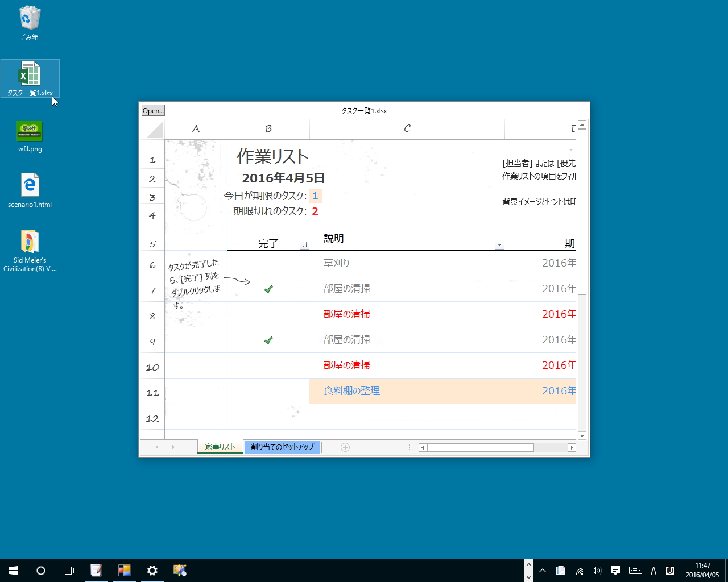The height and width of the screenshot is (582, 728).
Task: Click the Open... button at the top
Action: point(152,110)
